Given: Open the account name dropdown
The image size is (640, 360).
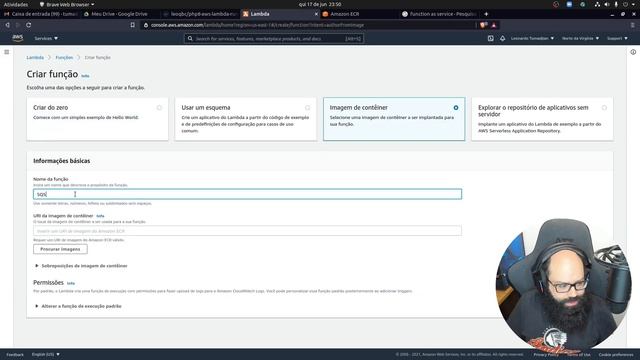Looking at the screenshot, I should (532, 38).
